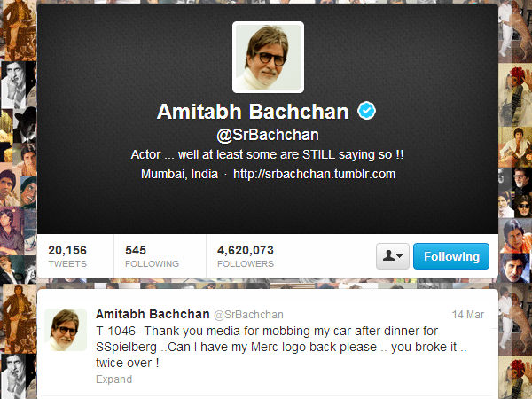
Task: Open the large profile avatar photo
Action: point(268,57)
